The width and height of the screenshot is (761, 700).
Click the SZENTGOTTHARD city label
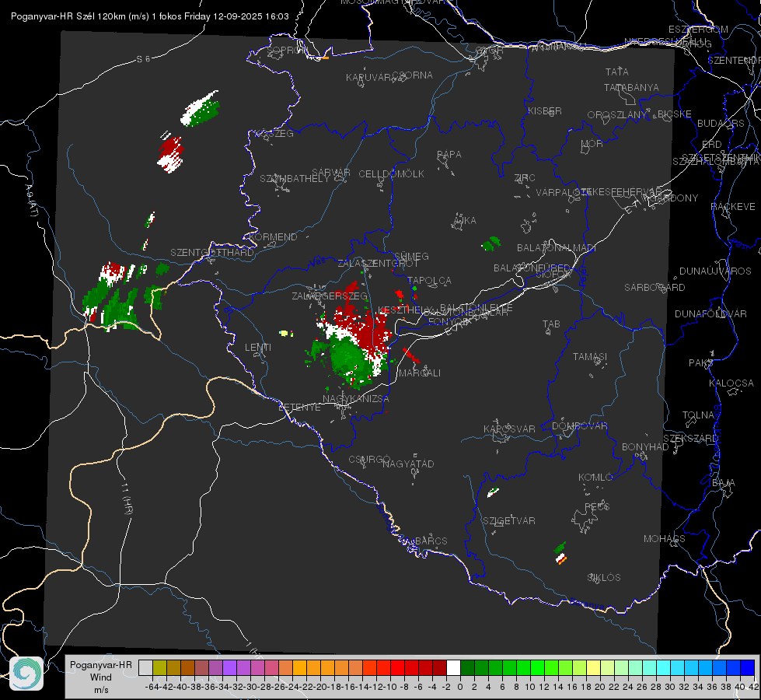point(212,253)
